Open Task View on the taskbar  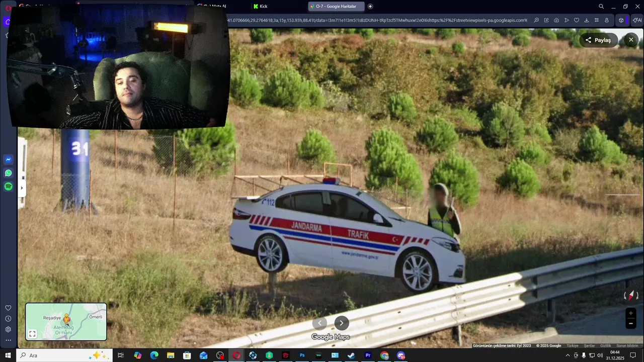(121, 355)
